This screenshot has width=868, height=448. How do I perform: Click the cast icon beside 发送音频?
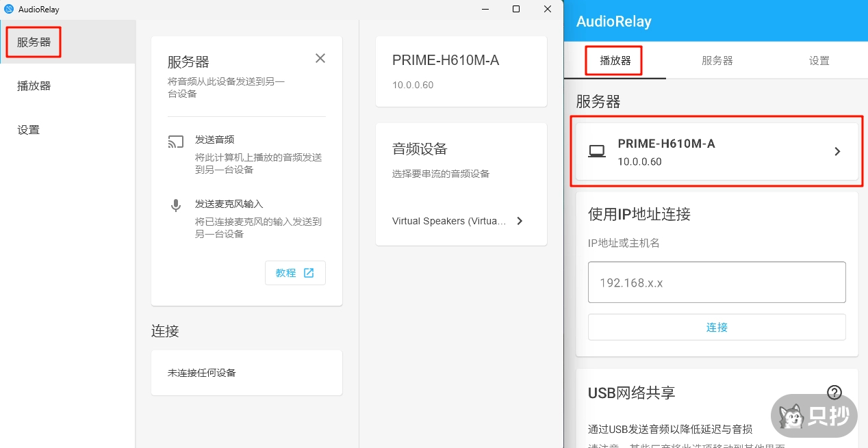pos(176,142)
